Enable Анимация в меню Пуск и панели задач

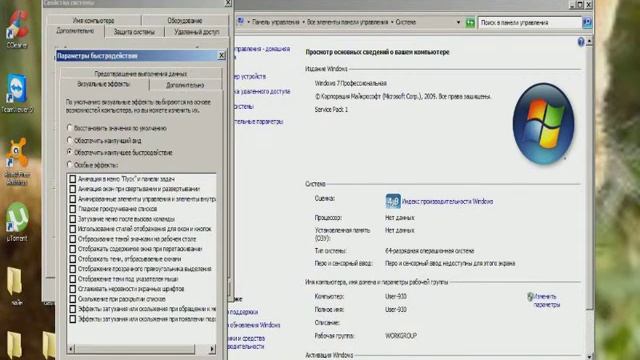pos(72,179)
